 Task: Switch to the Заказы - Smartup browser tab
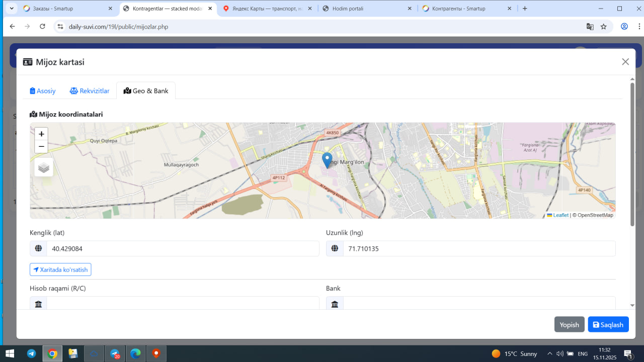point(68,9)
